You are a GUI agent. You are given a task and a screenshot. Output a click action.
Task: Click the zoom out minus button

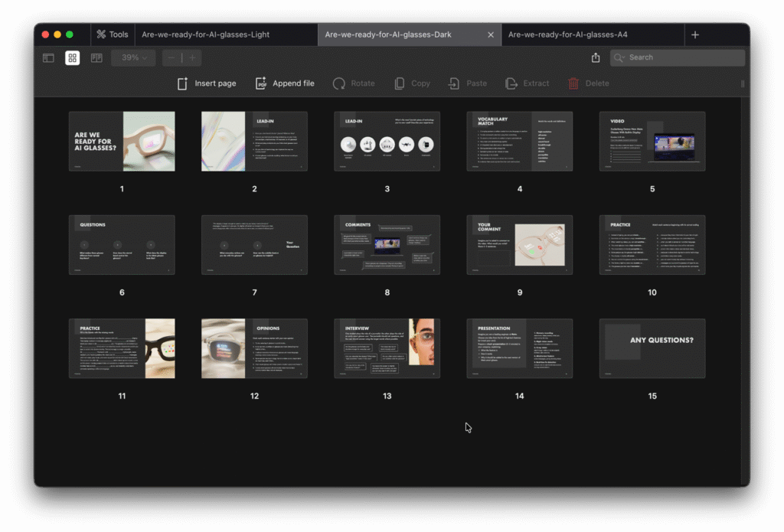click(x=171, y=57)
